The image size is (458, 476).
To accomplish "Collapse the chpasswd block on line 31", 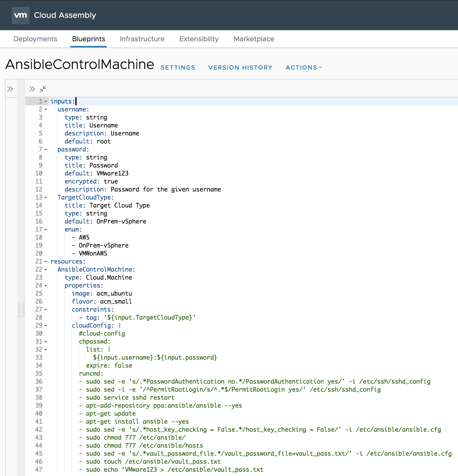I will [x=46, y=342].
